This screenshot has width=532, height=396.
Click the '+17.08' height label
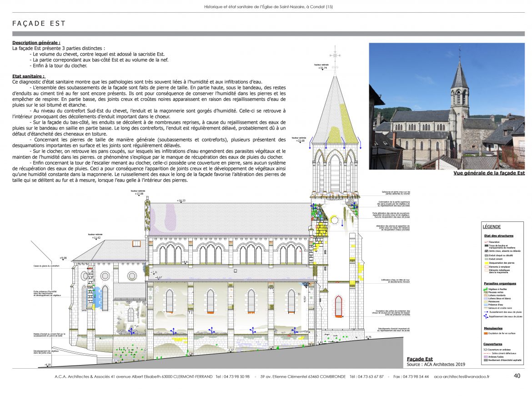[x=139, y=194]
